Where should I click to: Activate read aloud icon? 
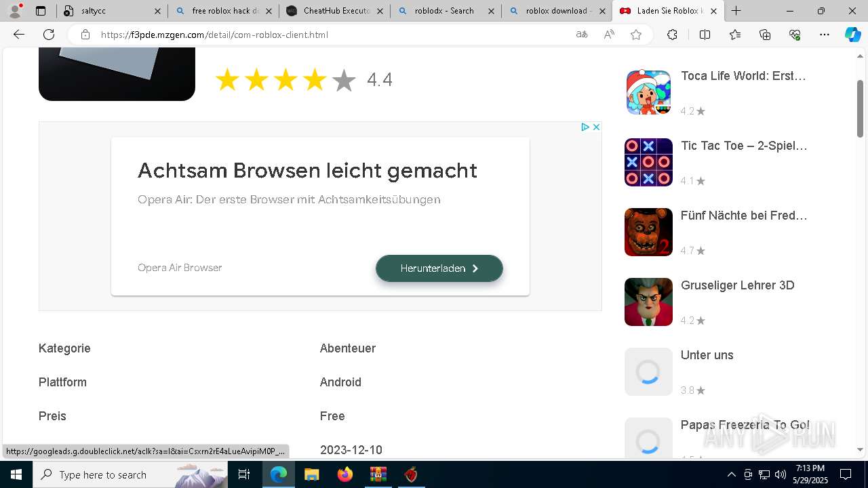click(609, 35)
